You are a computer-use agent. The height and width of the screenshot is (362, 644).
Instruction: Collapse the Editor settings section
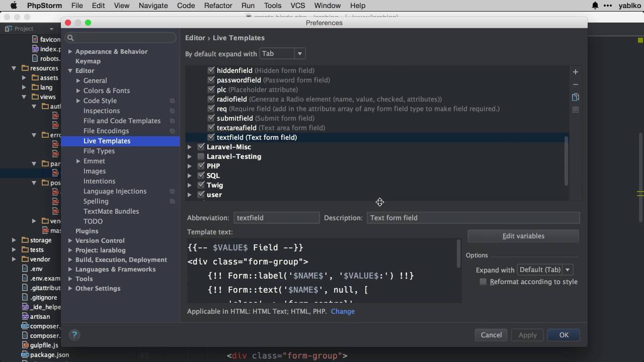(70, 71)
